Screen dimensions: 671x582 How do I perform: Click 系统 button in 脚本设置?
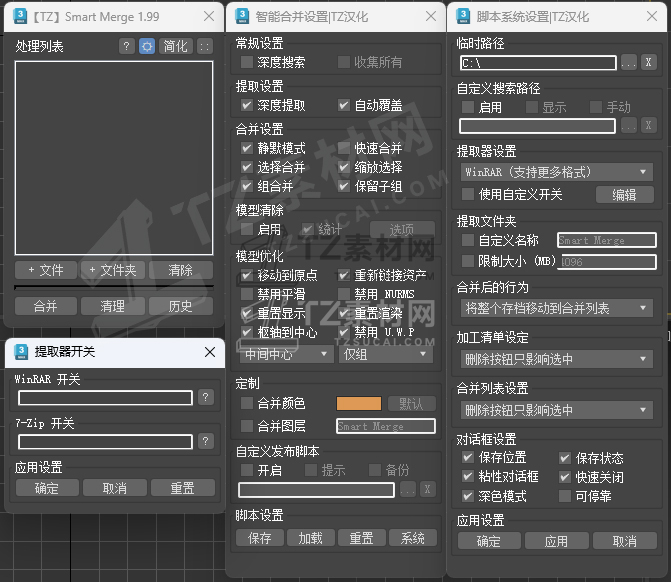pyautogui.click(x=413, y=538)
